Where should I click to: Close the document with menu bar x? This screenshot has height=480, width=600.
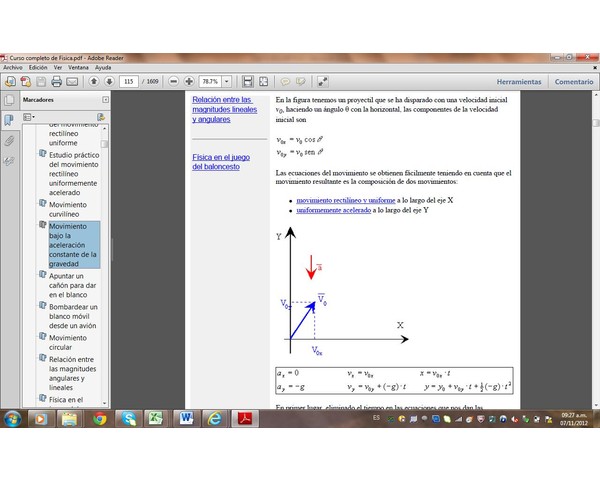595,68
